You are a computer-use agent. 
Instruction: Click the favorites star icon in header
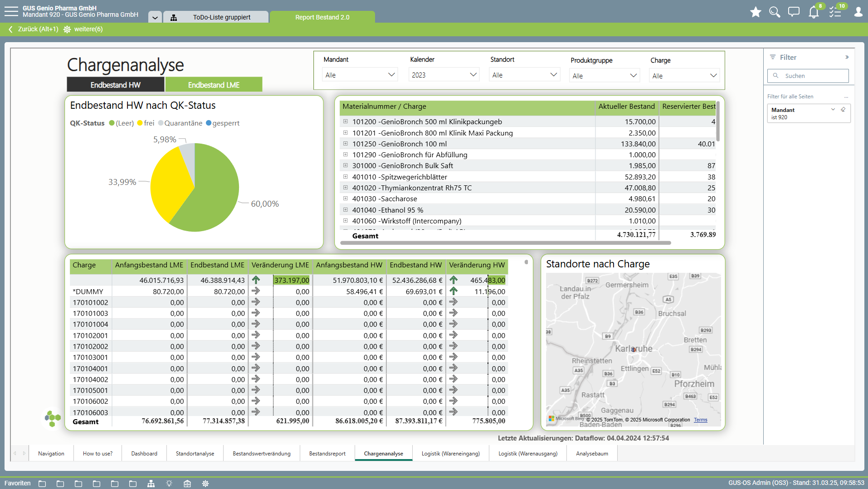pos(756,12)
